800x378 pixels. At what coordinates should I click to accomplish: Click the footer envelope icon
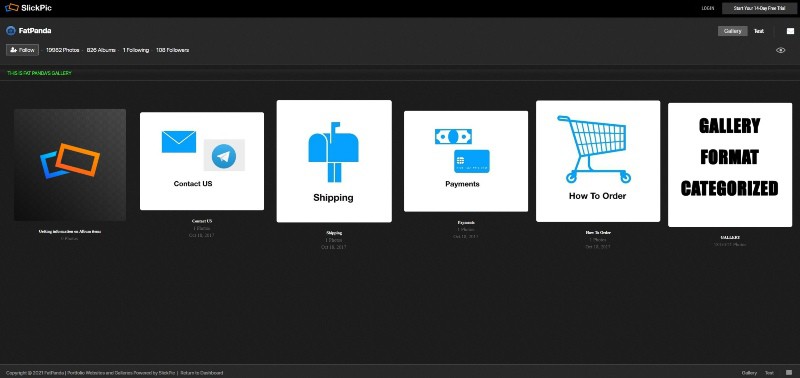coord(789,373)
